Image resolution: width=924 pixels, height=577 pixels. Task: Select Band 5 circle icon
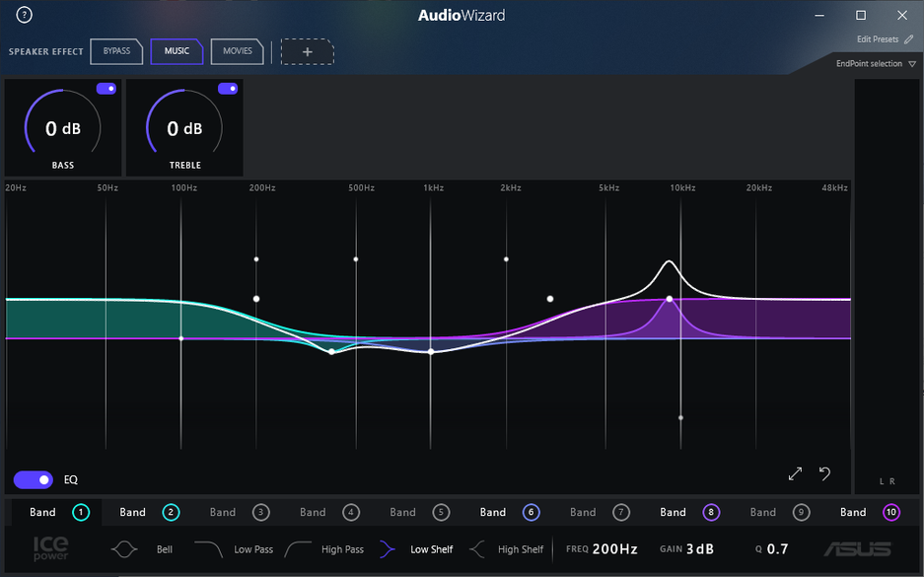tap(441, 512)
